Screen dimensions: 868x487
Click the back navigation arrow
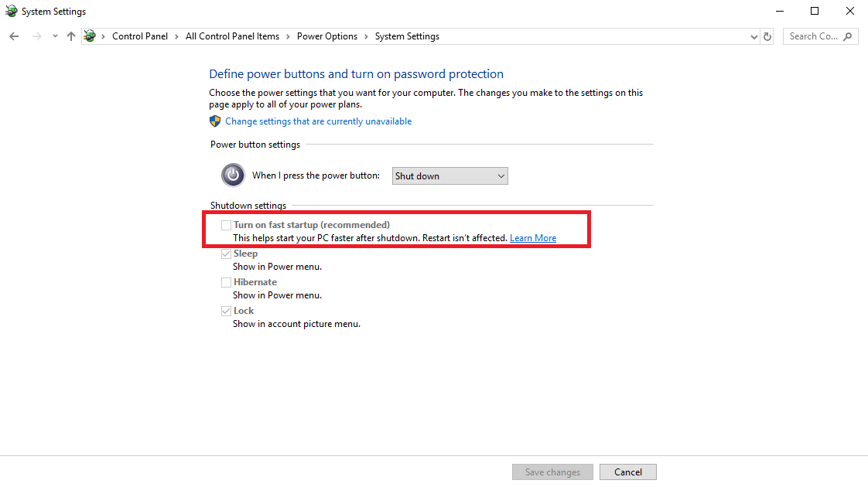(13, 36)
